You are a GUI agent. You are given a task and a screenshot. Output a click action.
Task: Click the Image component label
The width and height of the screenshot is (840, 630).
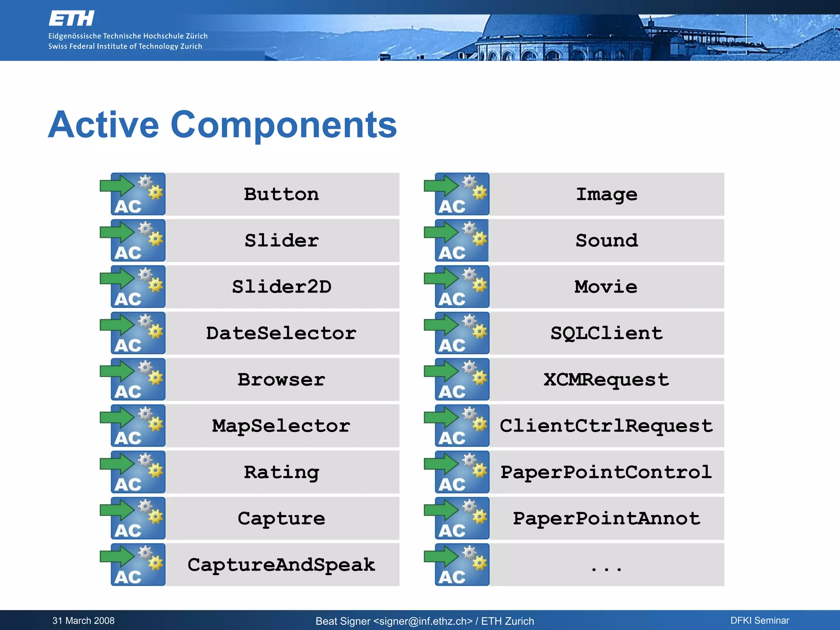(607, 195)
